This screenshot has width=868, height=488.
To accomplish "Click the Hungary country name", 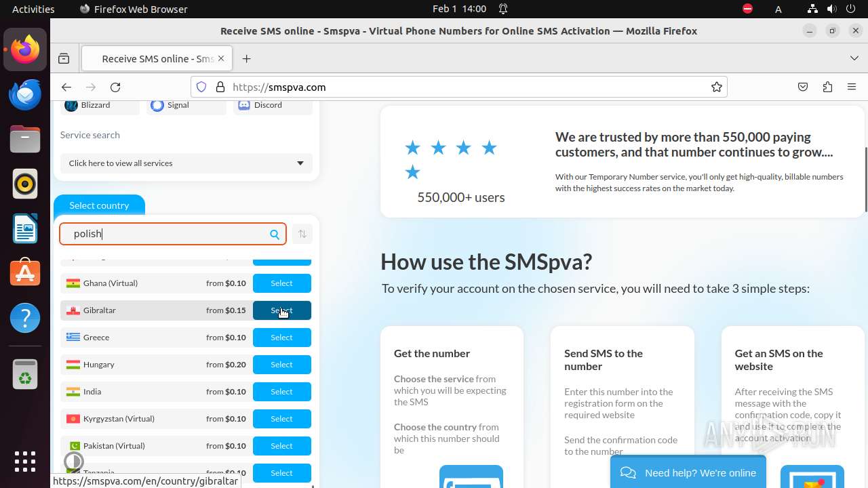I will point(99,365).
